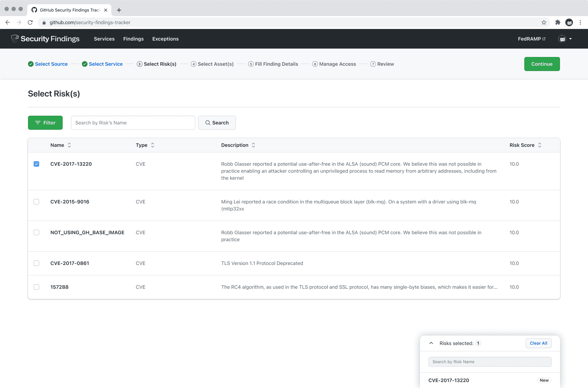Click the Search button

(x=217, y=123)
